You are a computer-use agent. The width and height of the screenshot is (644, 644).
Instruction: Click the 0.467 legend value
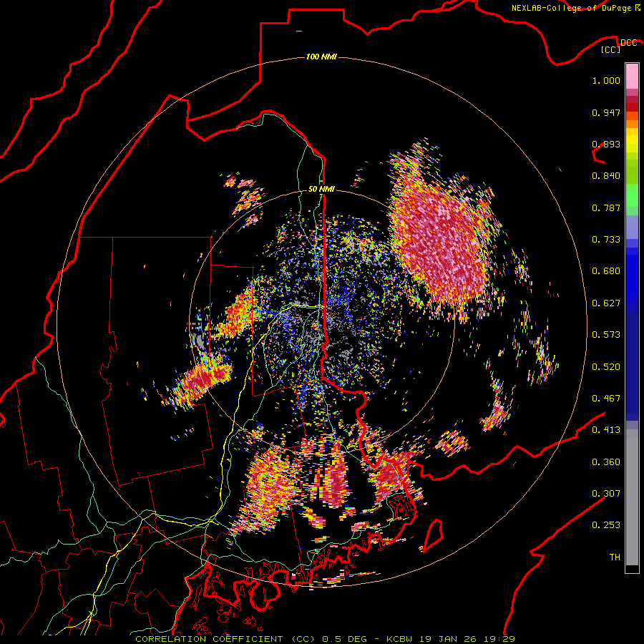[606, 399]
